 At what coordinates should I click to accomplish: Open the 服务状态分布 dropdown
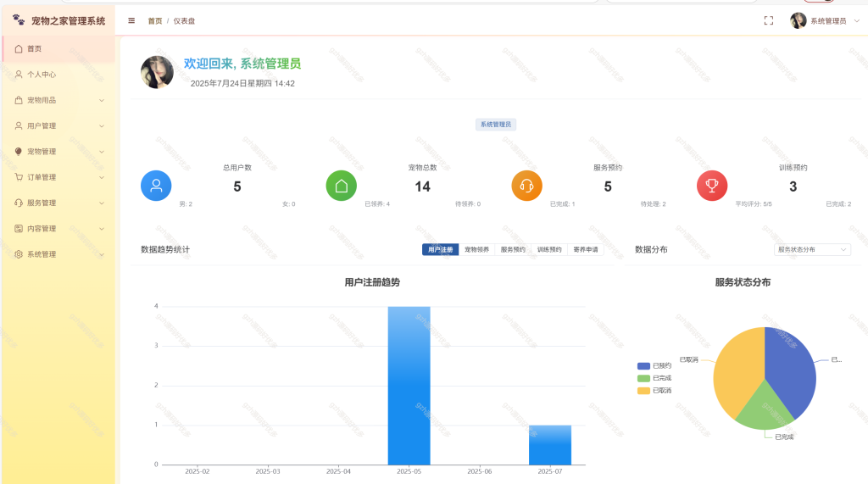pos(812,250)
